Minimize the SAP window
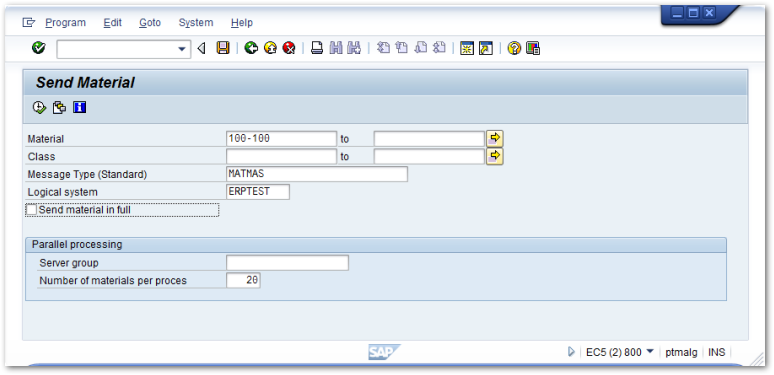The height and width of the screenshot is (375, 774). tap(678, 13)
